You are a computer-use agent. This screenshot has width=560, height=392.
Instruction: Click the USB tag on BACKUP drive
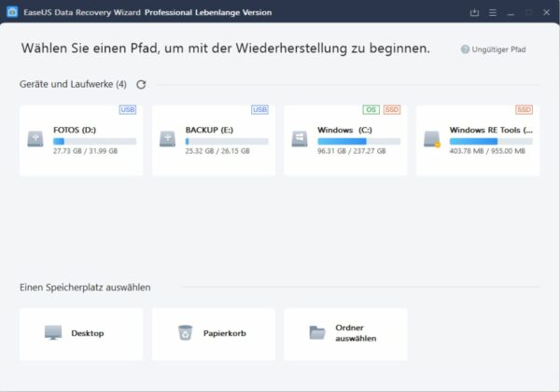(259, 109)
